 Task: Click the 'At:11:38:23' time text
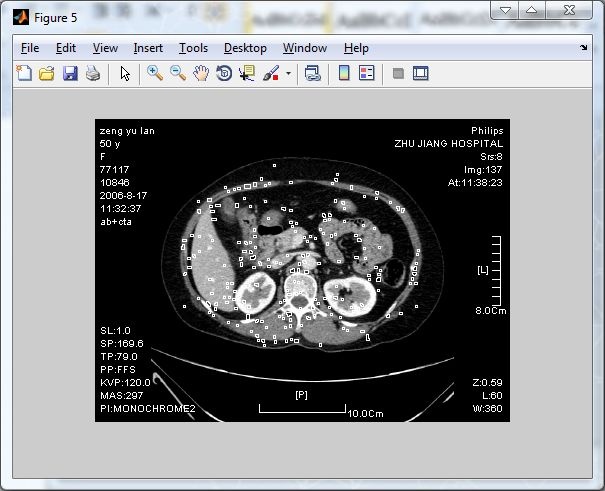(x=475, y=182)
